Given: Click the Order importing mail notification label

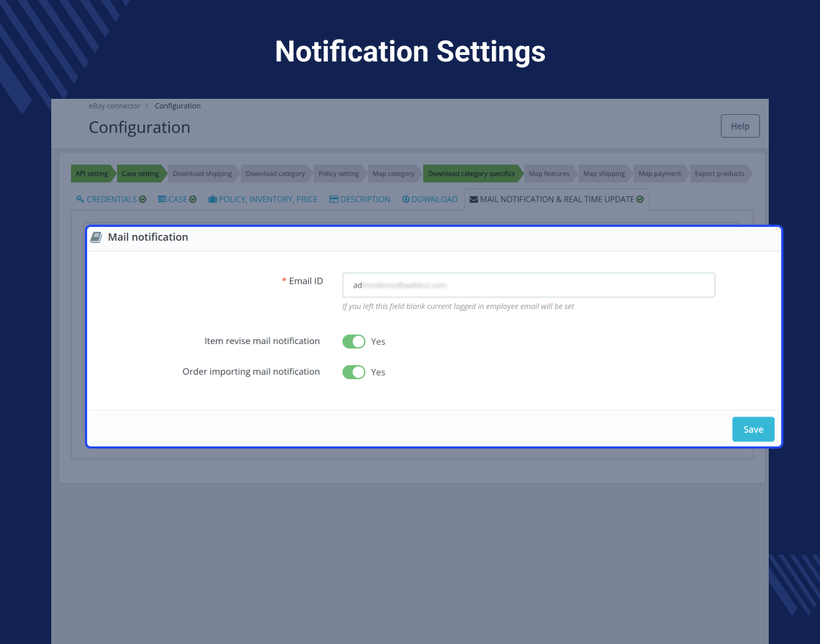Looking at the screenshot, I should [251, 372].
